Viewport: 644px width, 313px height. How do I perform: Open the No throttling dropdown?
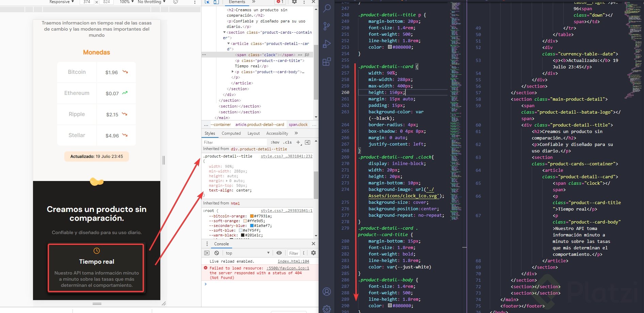(150, 2)
